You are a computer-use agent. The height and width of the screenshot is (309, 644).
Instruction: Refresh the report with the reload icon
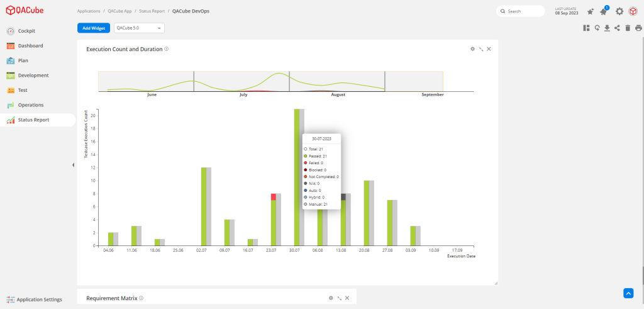pyautogui.click(x=597, y=28)
